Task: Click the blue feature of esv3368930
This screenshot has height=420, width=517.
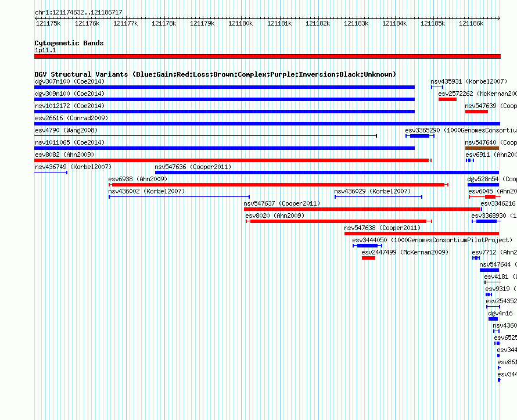Action: [x=486, y=221]
